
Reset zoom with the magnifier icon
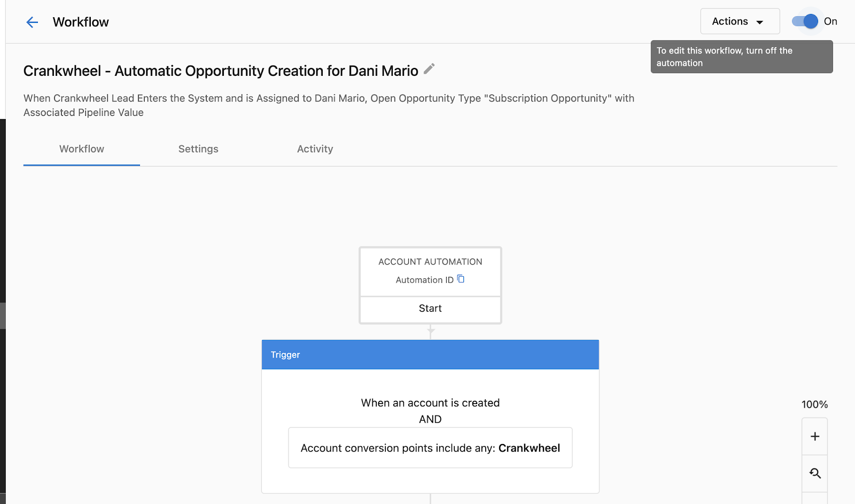[x=815, y=474]
